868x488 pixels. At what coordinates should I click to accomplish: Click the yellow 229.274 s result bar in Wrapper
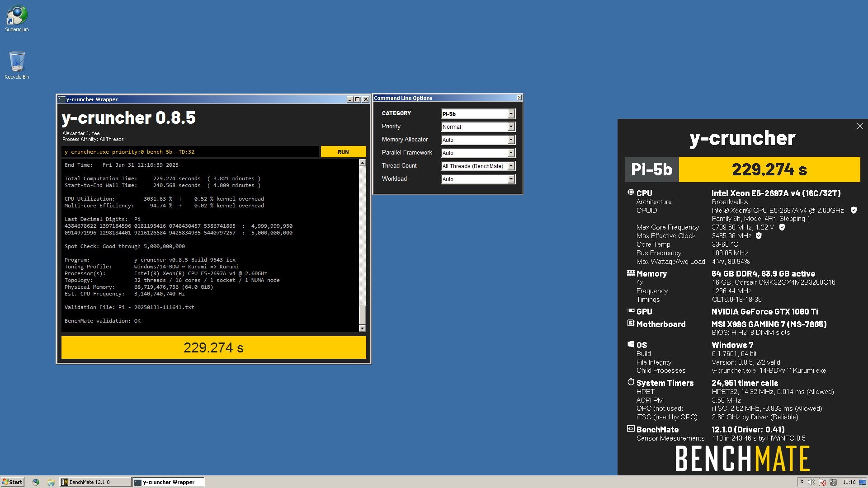[213, 347]
